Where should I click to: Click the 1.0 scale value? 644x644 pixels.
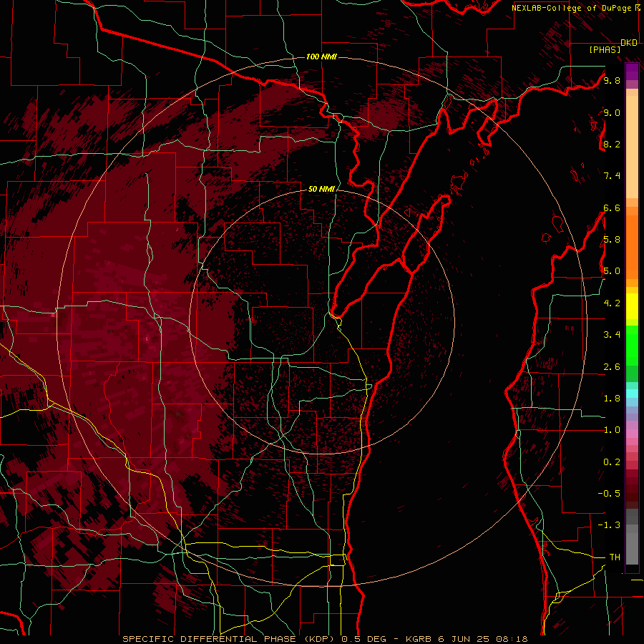(x=612, y=430)
